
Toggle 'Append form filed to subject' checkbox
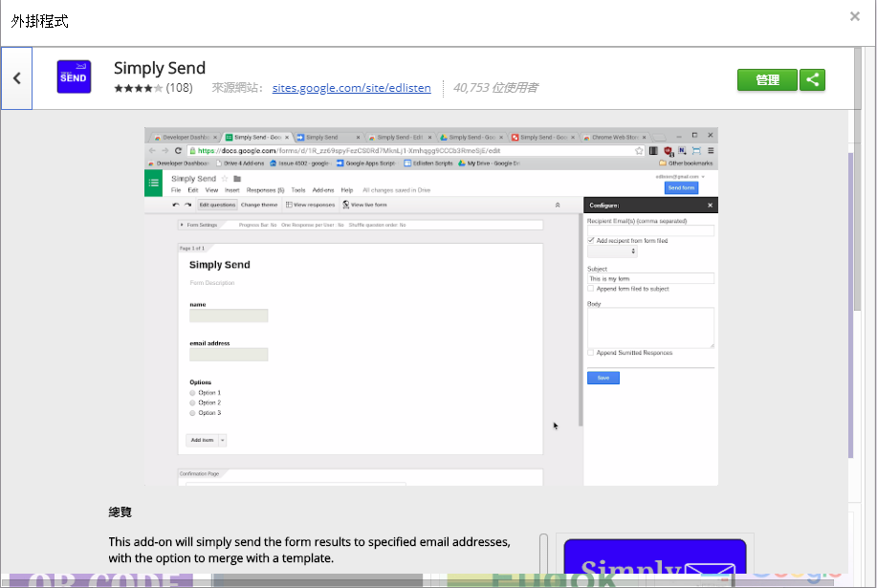coord(591,289)
